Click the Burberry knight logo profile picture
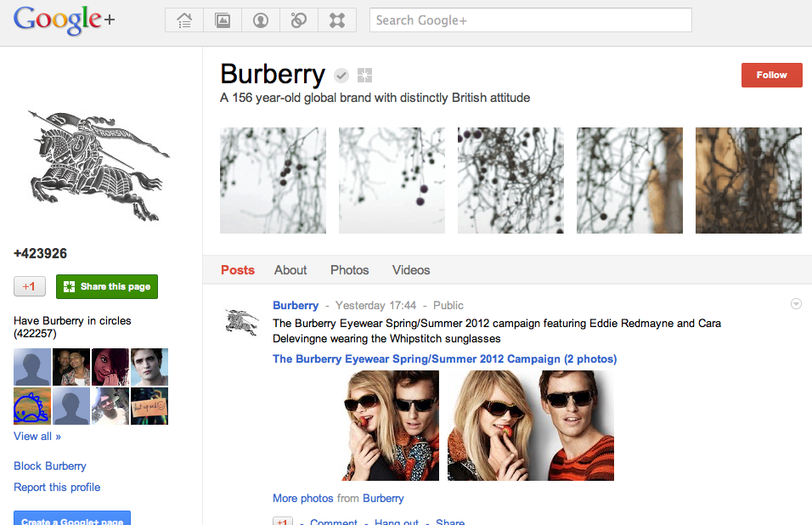The height and width of the screenshot is (525, 812). (x=98, y=167)
